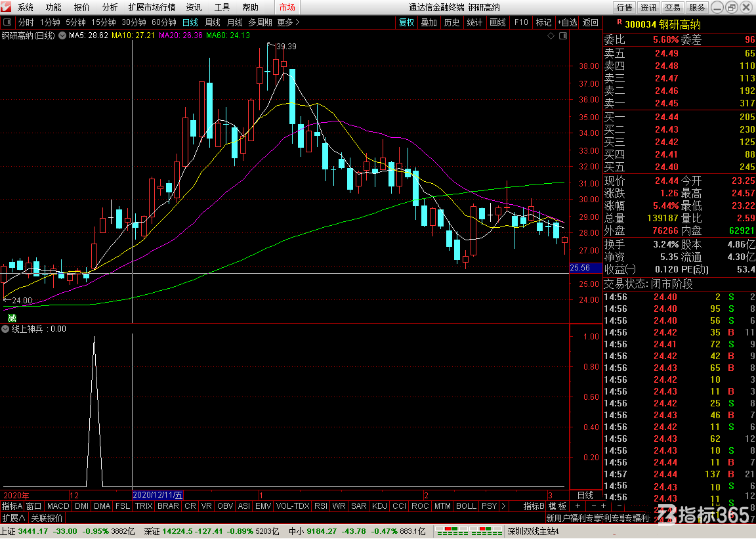Click the plus icon in the indicator bar
The height and width of the screenshot is (539, 756).
point(577,506)
